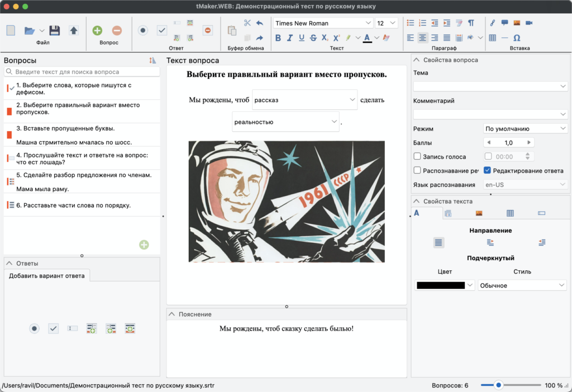The width and height of the screenshot is (572, 392).
Task: Apply strikethrough formatting
Action: click(x=313, y=38)
